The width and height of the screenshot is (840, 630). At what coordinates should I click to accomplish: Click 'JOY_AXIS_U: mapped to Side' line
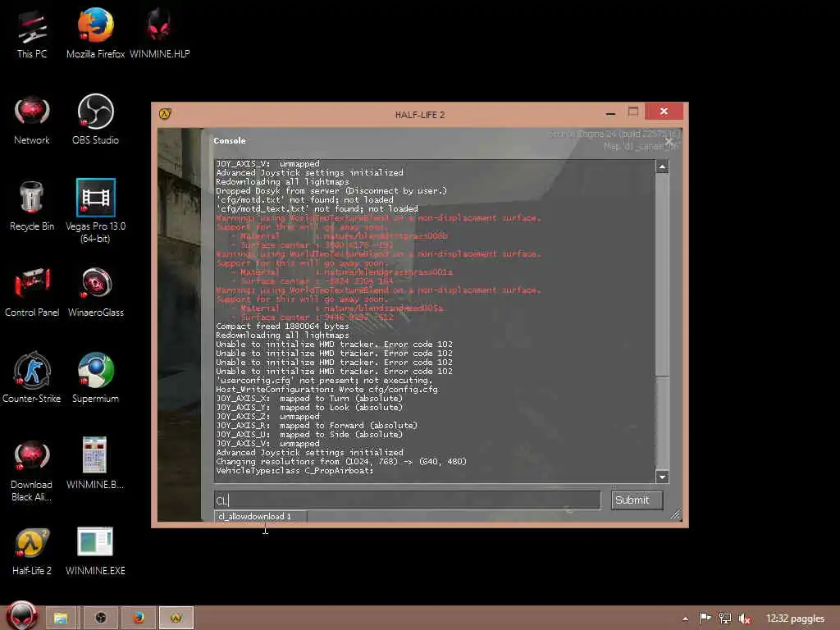point(309,435)
